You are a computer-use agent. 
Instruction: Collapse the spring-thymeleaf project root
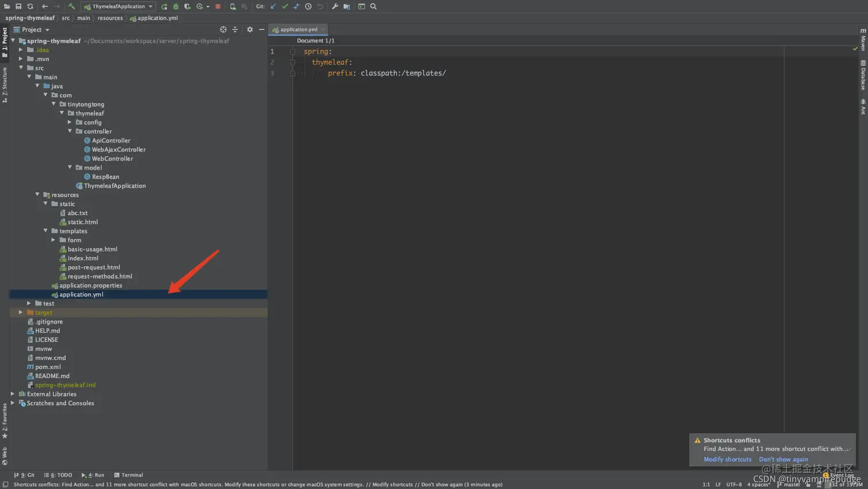point(13,41)
